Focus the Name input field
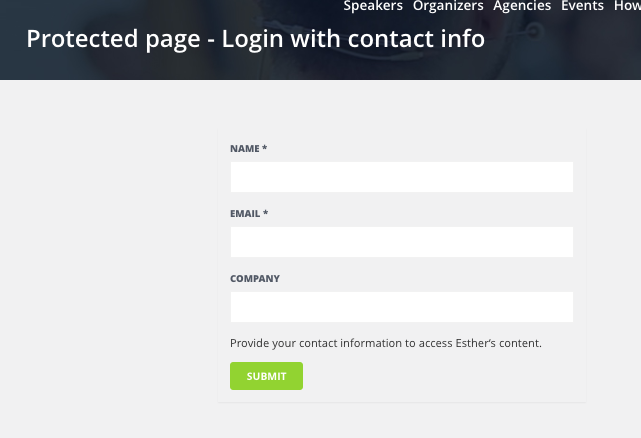This screenshot has width=641, height=438. [401, 177]
